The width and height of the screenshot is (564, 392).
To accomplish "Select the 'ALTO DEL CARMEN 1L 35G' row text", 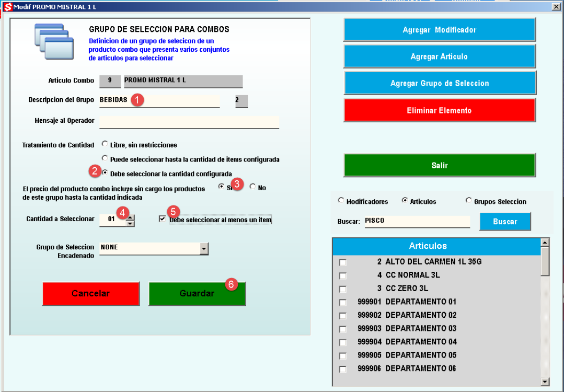I will 433,262.
